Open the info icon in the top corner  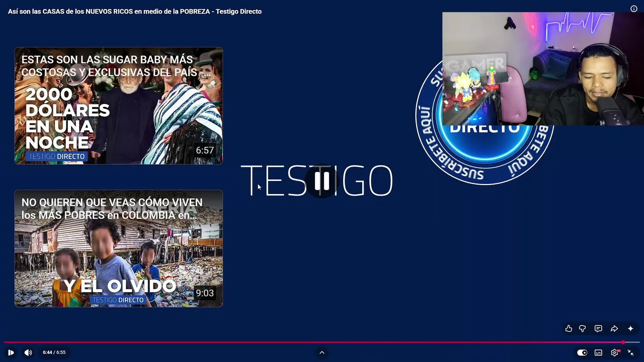[634, 9]
